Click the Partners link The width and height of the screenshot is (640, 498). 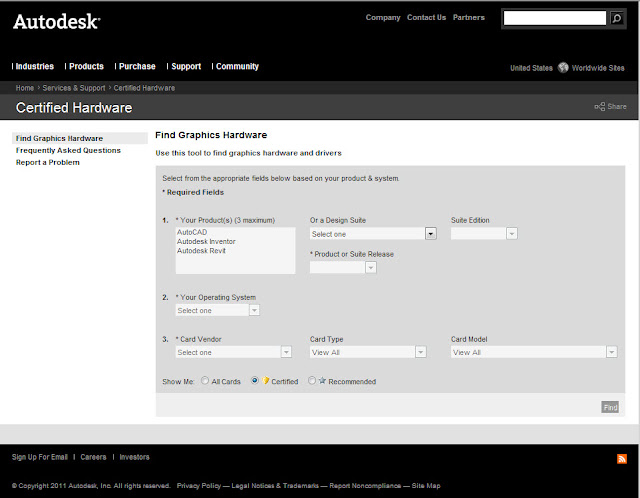pyautogui.click(x=469, y=18)
